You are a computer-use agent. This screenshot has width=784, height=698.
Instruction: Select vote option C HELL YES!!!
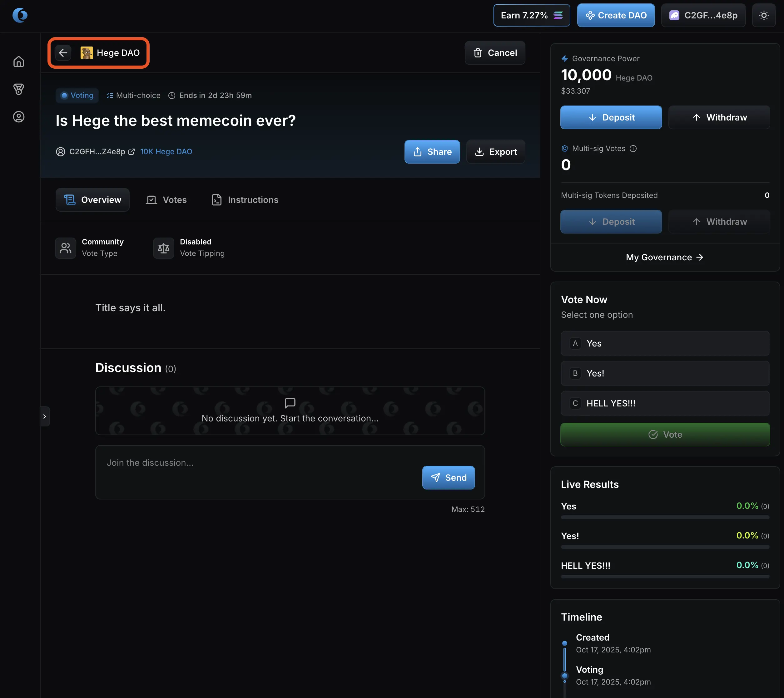click(665, 403)
